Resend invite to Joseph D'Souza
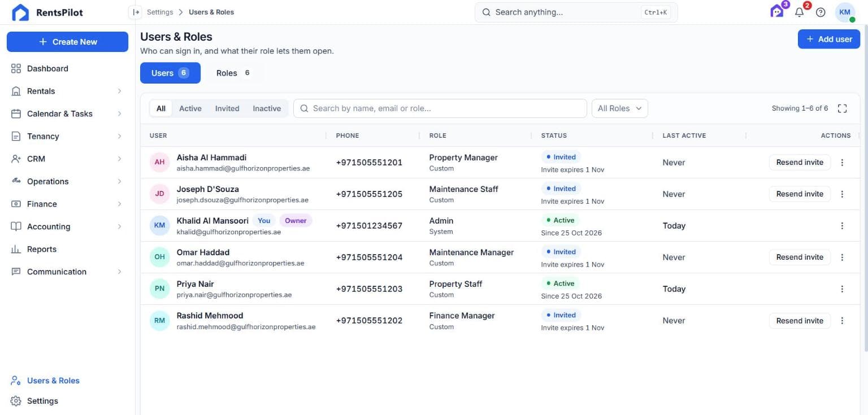 point(800,194)
